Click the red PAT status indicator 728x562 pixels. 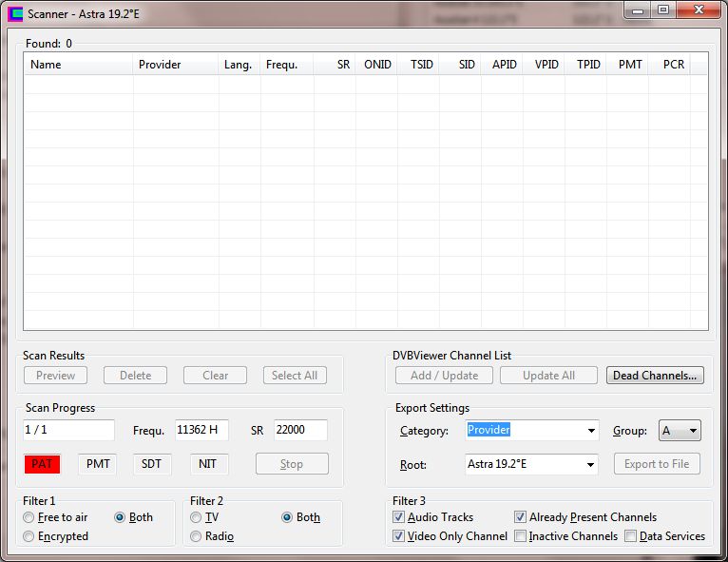[42, 464]
